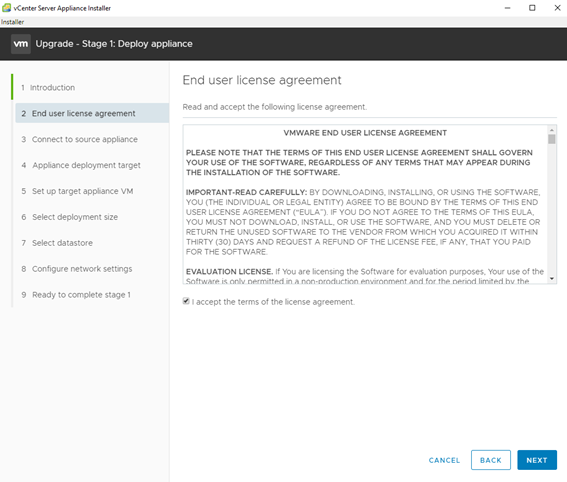Click the PLEASE NOTE bold paragraph
The height and width of the screenshot is (482, 567).
pyautogui.click(x=359, y=162)
